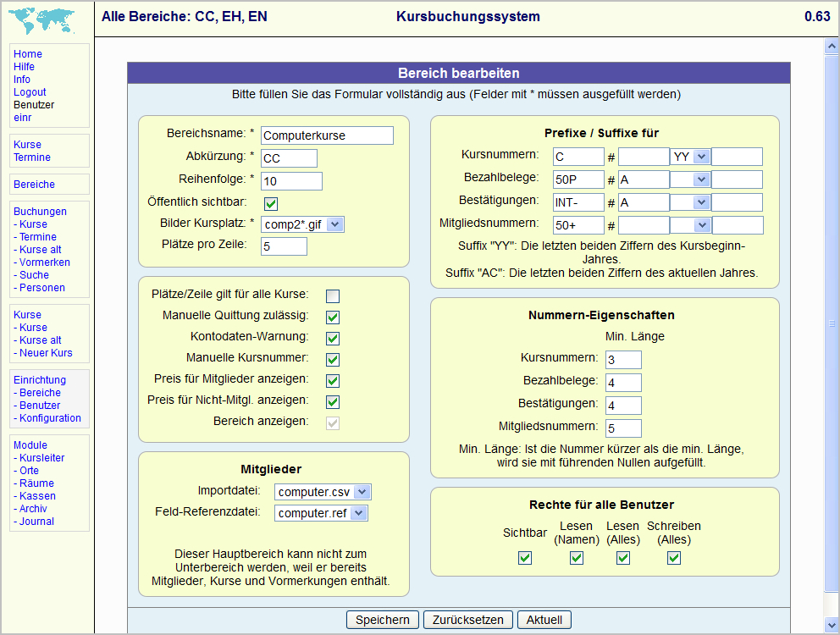Screen dimensions: 840x635
Task: Click the world map logo
Action: pos(41,21)
